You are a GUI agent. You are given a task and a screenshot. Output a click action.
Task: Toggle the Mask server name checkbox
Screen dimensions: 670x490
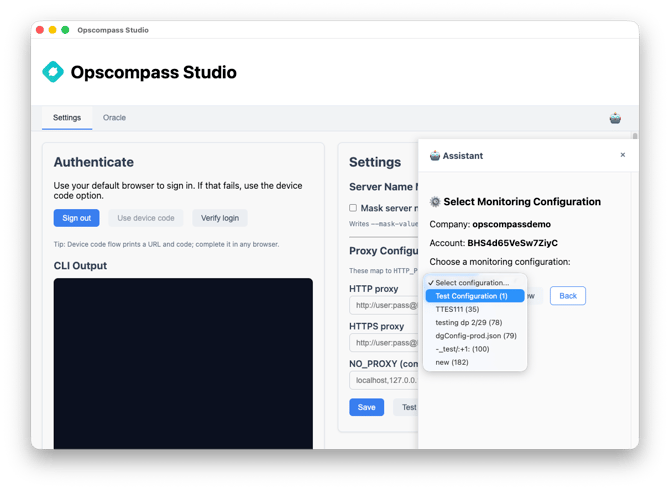[x=353, y=208]
